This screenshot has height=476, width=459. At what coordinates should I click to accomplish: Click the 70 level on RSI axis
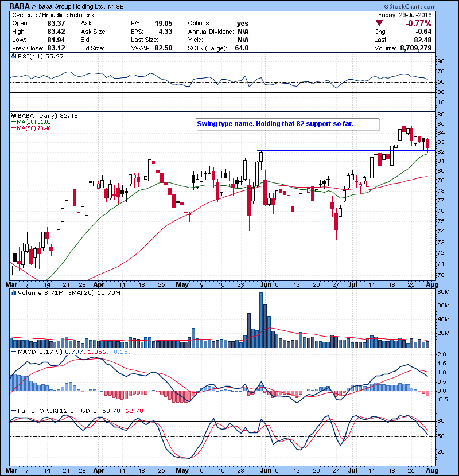pos(441,72)
